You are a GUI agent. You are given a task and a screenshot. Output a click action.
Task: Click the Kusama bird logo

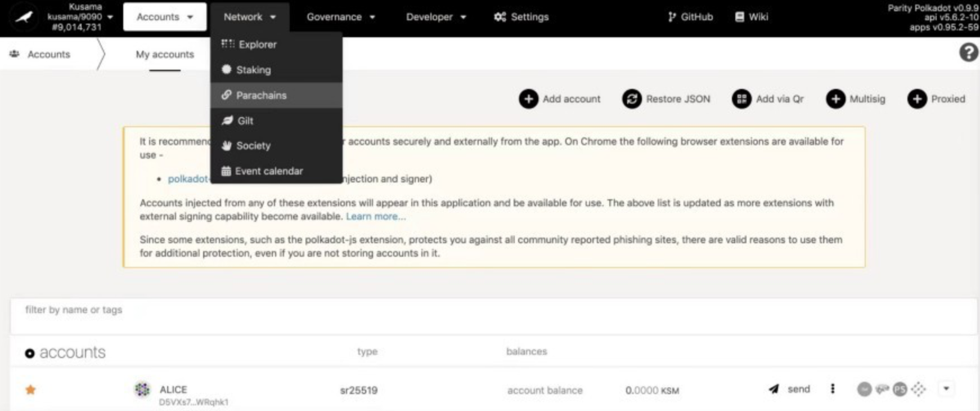24,17
